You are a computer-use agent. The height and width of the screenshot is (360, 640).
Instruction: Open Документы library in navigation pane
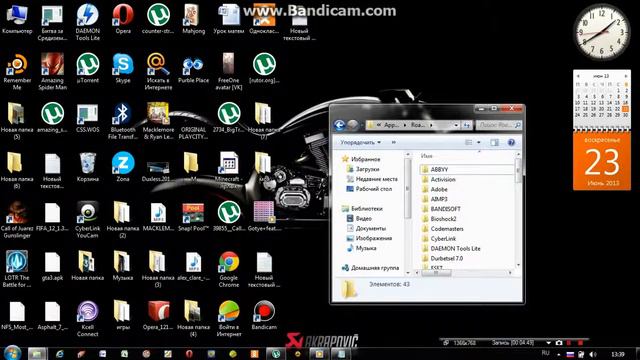[366, 228]
